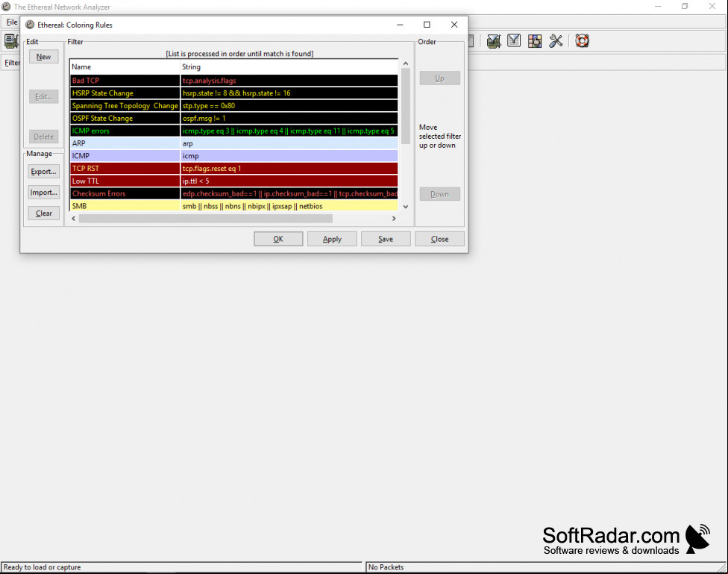Open the capture filters toolbar icon
This screenshot has height=574, width=728.
494,41
